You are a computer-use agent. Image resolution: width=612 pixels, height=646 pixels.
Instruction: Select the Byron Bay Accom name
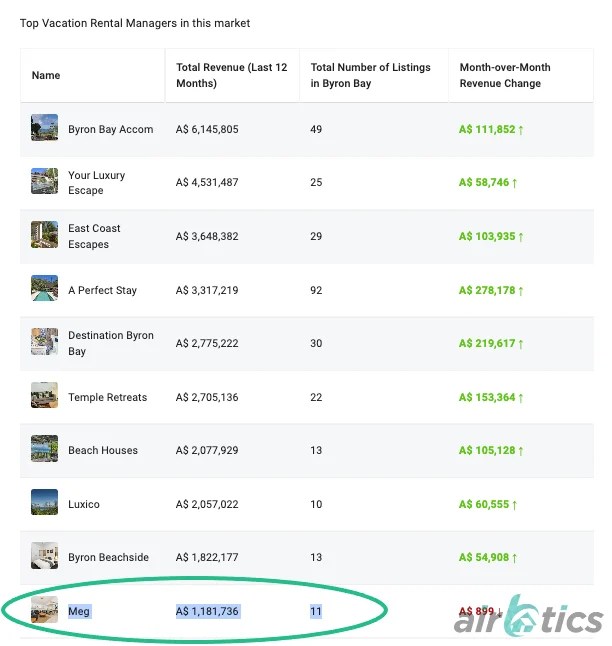110,129
